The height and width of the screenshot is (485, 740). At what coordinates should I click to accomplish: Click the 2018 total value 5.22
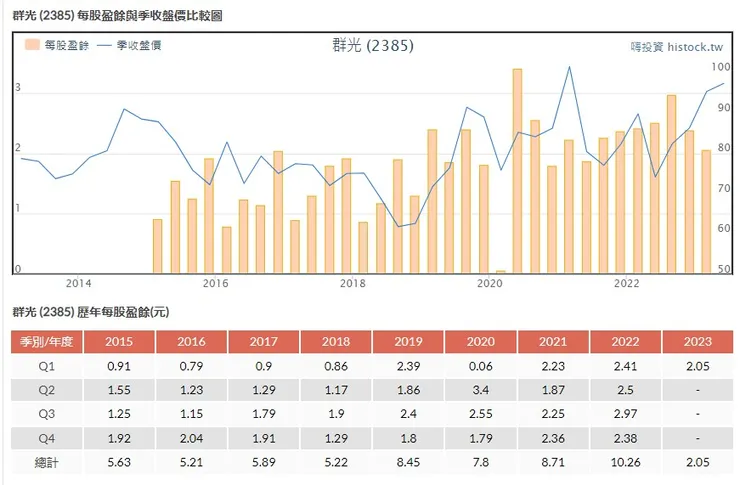click(336, 462)
